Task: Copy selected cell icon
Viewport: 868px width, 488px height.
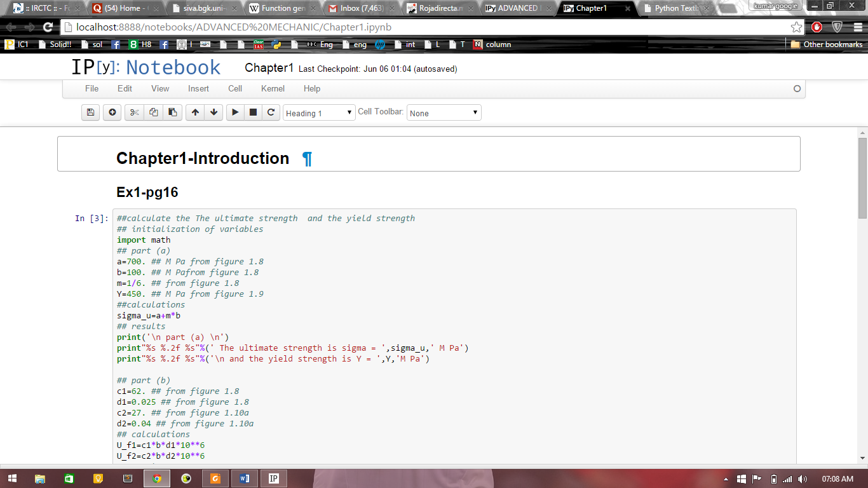Action: [x=153, y=112]
